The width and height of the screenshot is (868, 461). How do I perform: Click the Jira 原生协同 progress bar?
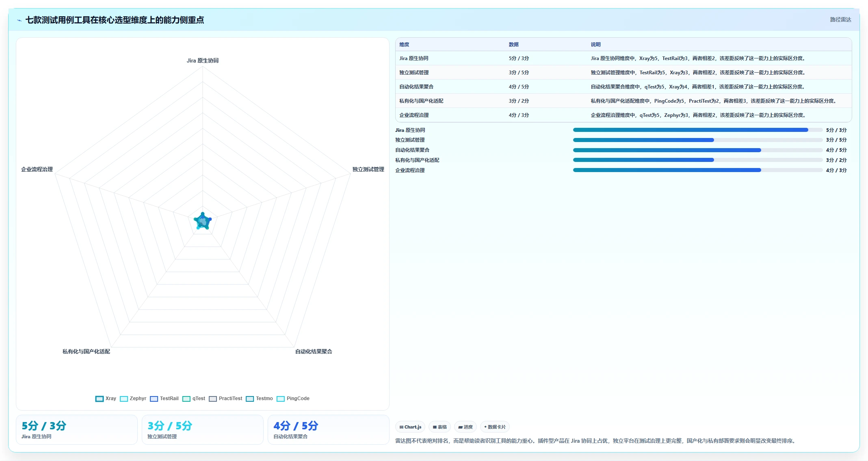(697, 130)
